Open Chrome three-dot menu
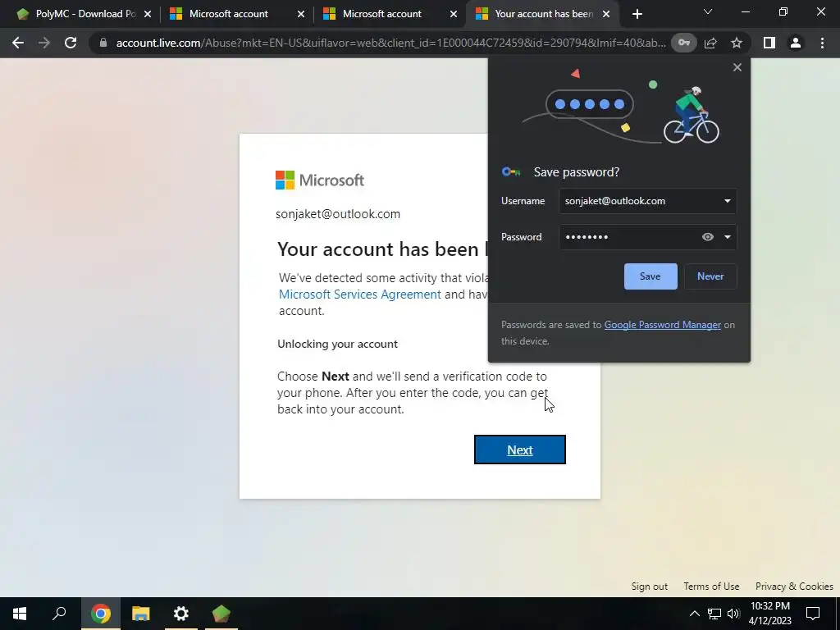840x630 pixels. pyautogui.click(x=822, y=43)
